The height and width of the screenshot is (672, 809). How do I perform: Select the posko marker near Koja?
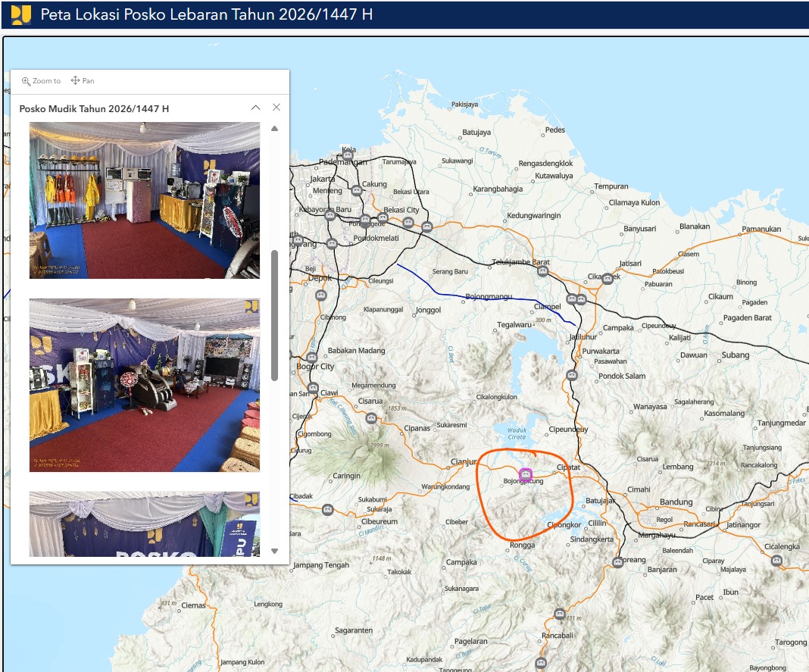point(348,157)
